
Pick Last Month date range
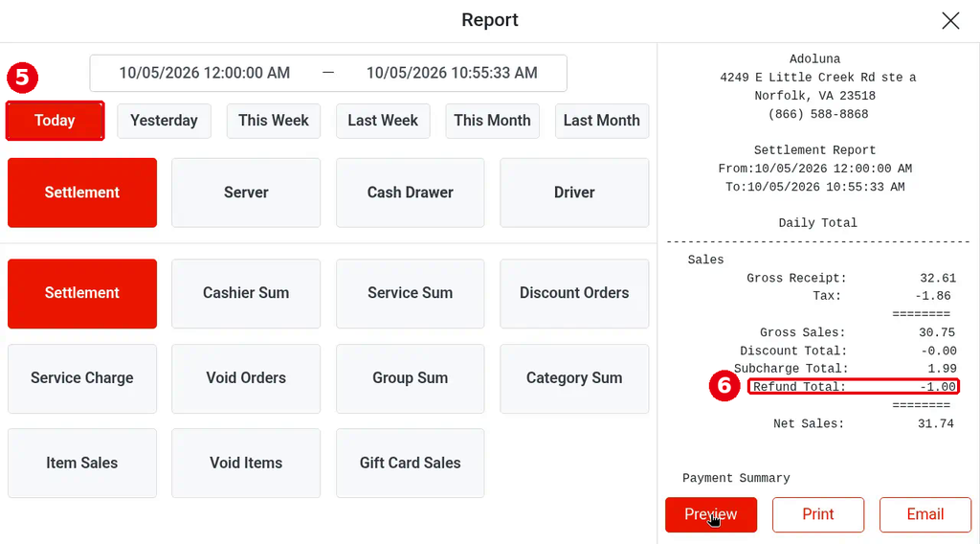601,121
